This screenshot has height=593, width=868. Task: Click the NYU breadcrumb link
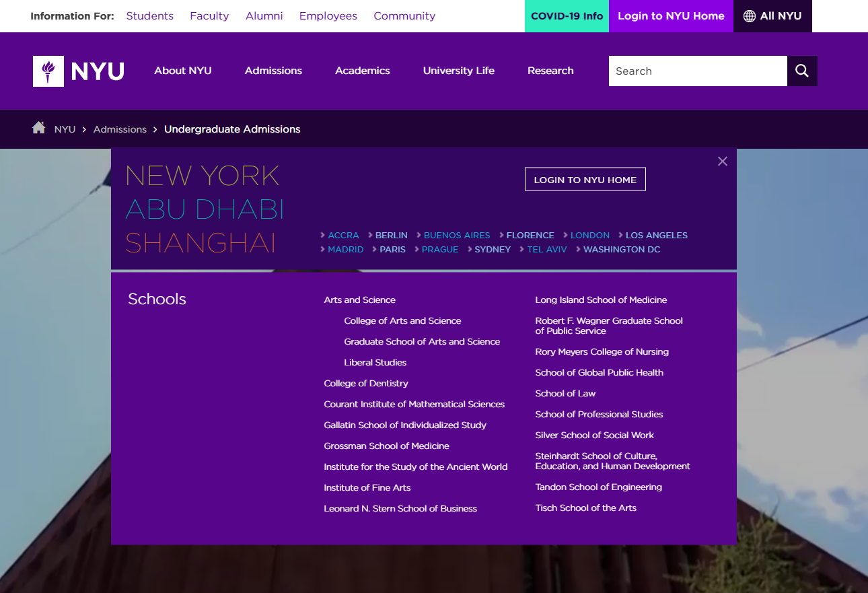click(x=65, y=129)
